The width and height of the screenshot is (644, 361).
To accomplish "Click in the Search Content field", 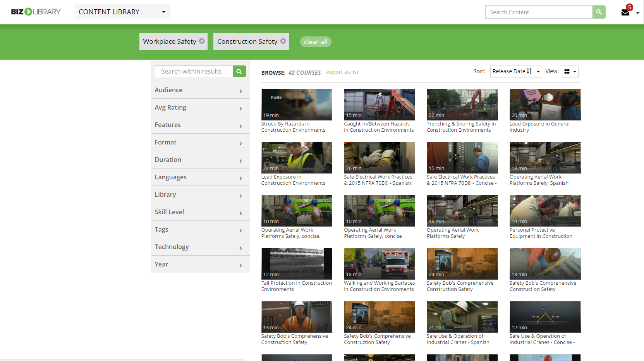I will [538, 12].
